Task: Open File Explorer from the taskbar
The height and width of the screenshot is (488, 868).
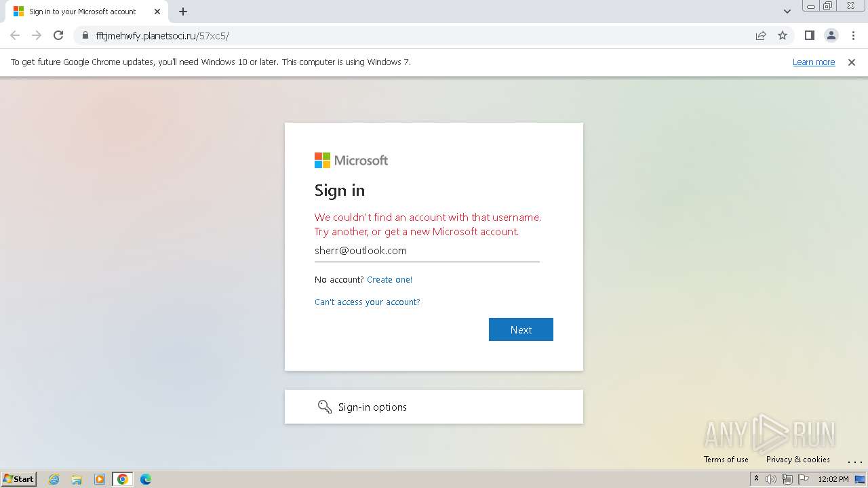Action: point(77,479)
